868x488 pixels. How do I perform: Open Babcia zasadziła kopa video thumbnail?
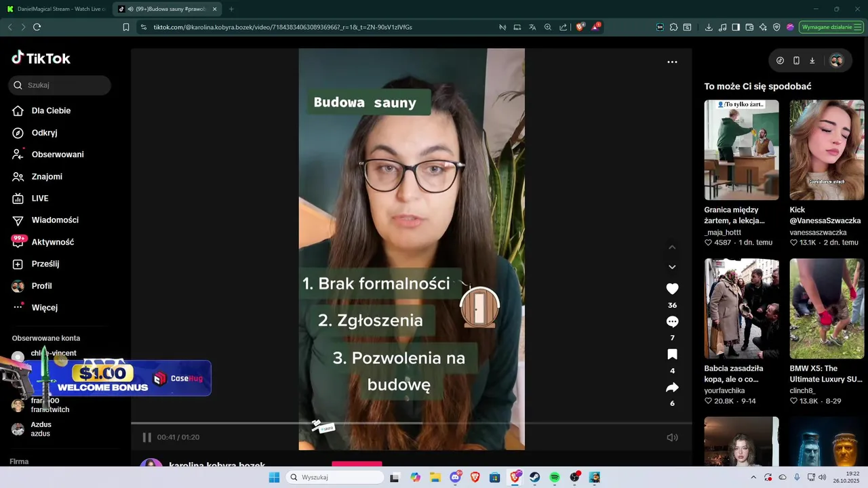coord(741,308)
